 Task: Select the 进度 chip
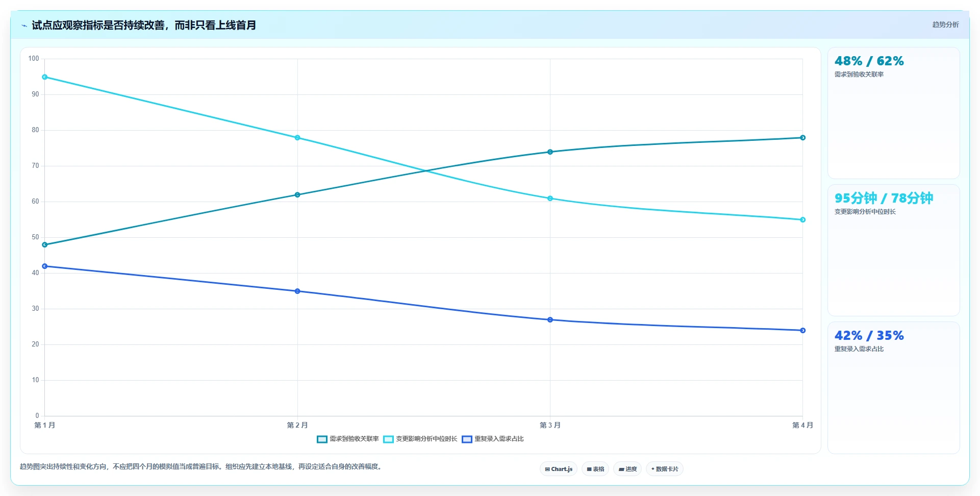(627, 469)
